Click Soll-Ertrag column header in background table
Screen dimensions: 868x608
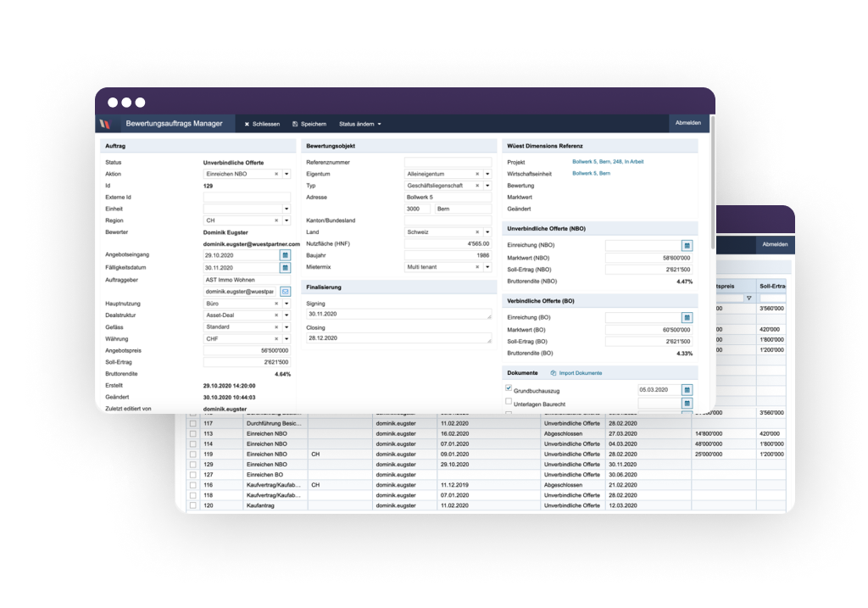[x=771, y=287]
